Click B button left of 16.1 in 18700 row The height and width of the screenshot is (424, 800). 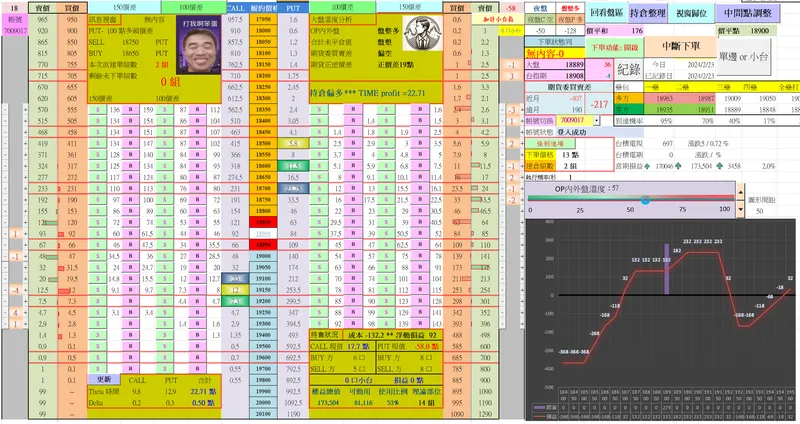tap(420, 188)
